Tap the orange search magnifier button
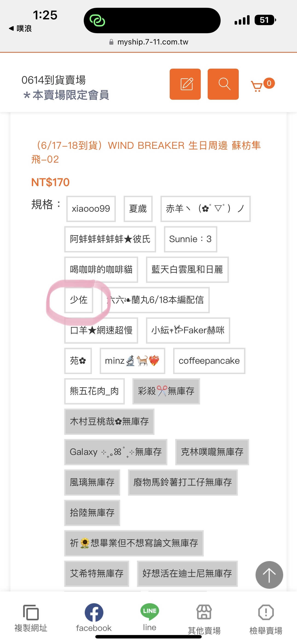Image resolution: width=297 pixels, height=644 pixels. pyautogui.click(x=223, y=84)
